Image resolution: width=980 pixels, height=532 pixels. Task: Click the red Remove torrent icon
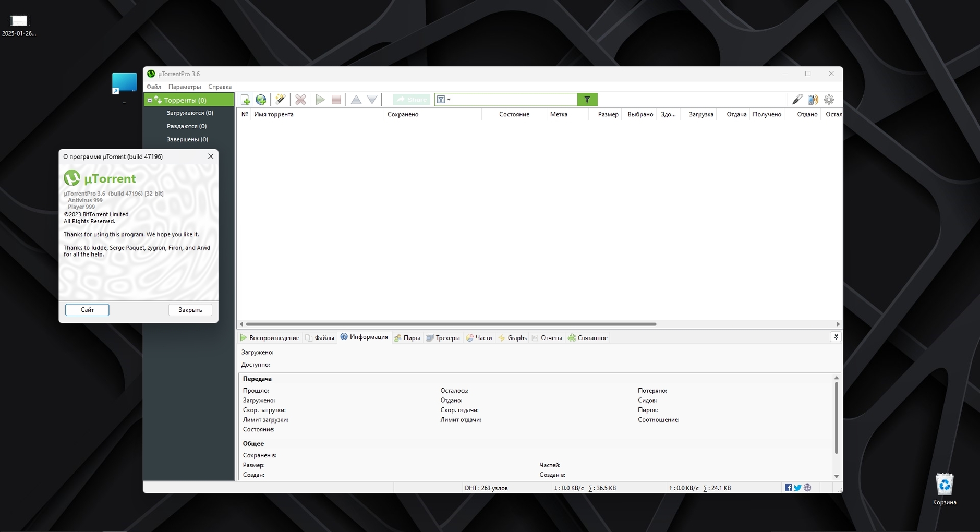[300, 100]
